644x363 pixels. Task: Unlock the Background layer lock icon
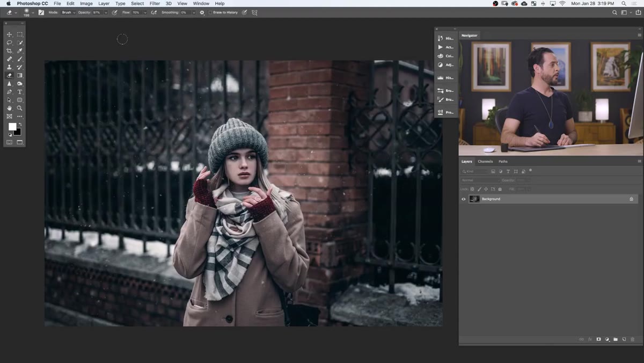[631, 199]
